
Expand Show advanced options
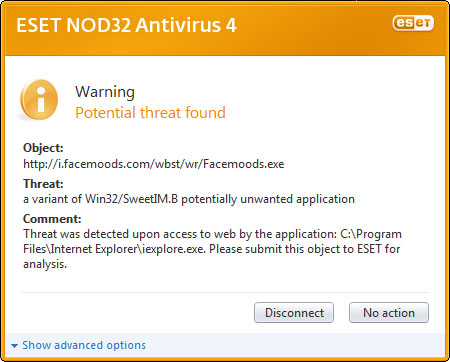84,345
